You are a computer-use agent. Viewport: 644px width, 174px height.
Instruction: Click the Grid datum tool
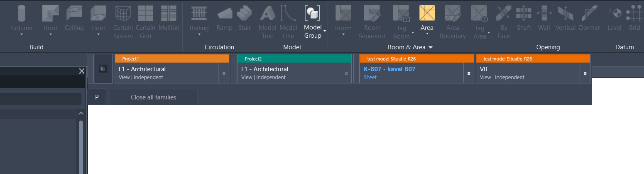click(634, 14)
